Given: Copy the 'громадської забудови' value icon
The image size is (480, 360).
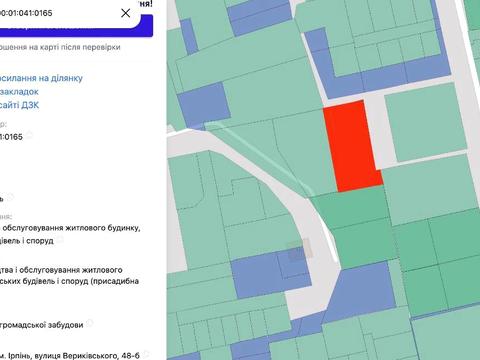Looking at the screenshot, I should pyautogui.click(x=89, y=323).
